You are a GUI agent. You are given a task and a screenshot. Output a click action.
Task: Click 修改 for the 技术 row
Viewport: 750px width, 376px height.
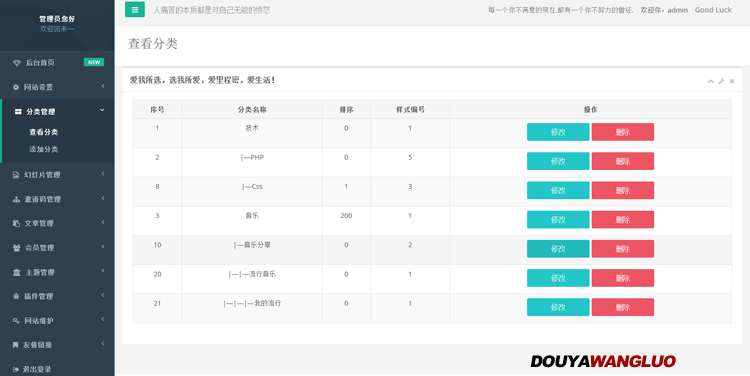click(x=558, y=132)
